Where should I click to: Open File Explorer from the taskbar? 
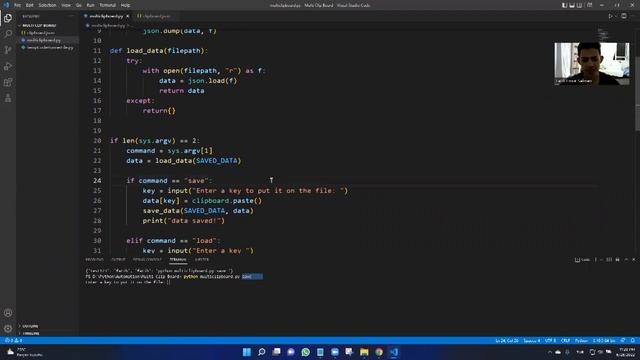point(364,352)
